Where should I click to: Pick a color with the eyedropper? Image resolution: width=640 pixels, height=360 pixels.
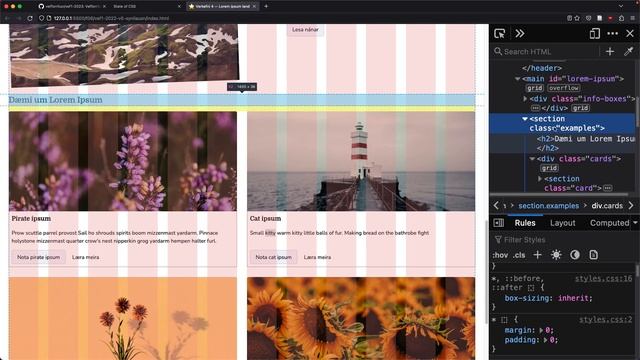pos(628,51)
